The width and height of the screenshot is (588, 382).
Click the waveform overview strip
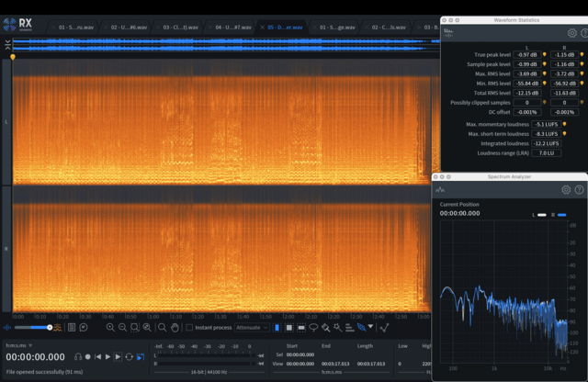tap(226, 45)
